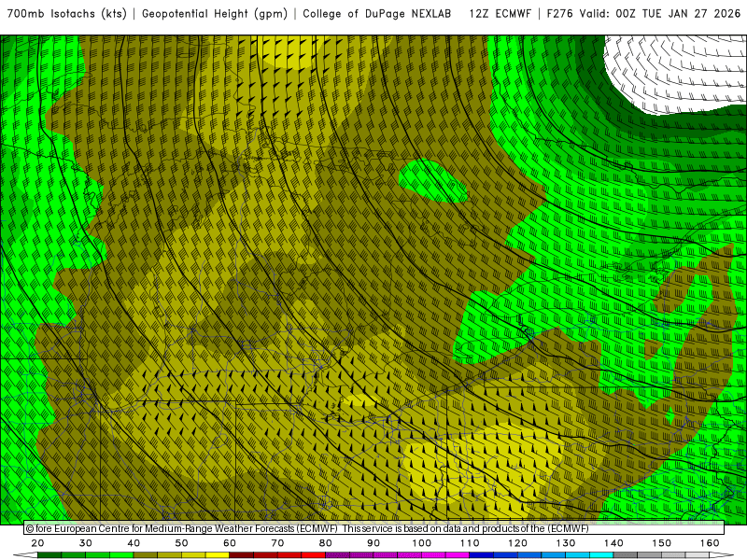Viewport: 747px width, 560px height.
Task: Click the small green wind minimum in the map's center
Action: click(x=432, y=181)
